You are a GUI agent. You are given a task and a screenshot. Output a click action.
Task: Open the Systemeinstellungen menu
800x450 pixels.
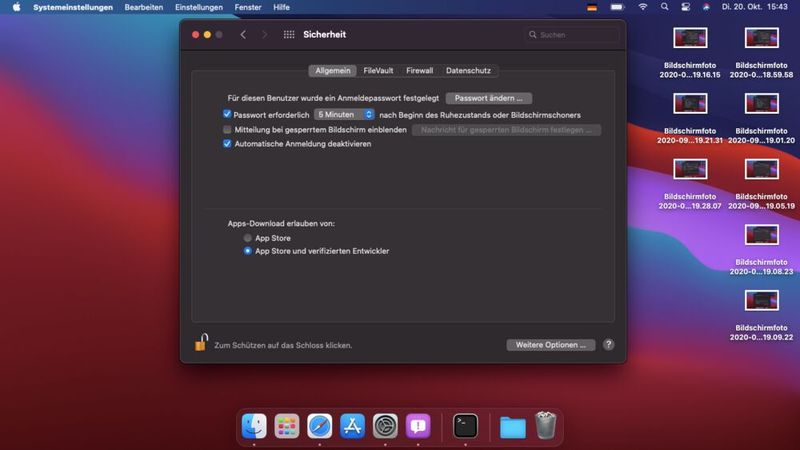(x=73, y=7)
